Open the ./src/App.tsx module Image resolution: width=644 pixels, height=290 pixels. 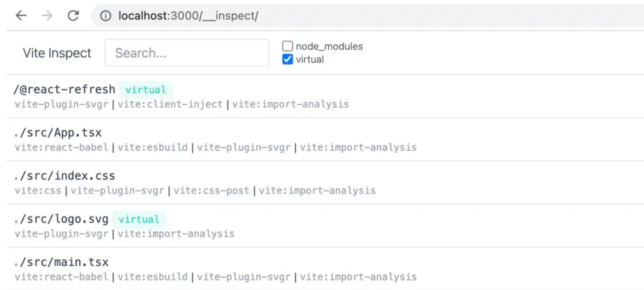pos(325,139)
